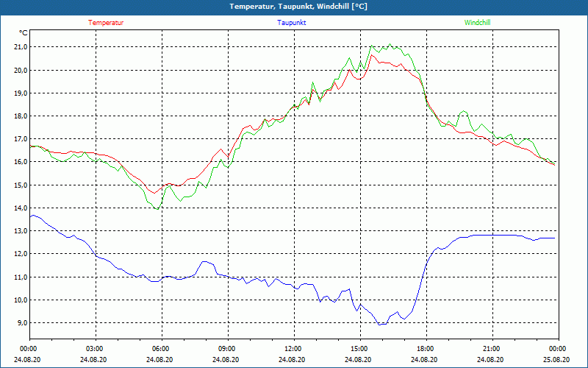This screenshot has height=368, width=588.
Task: Click the °C unit label on y-axis
Action: (24, 33)
